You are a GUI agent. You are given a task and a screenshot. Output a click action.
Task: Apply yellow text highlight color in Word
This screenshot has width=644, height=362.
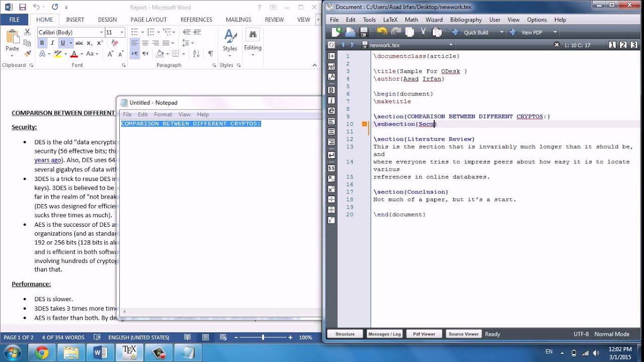[58, 54]
